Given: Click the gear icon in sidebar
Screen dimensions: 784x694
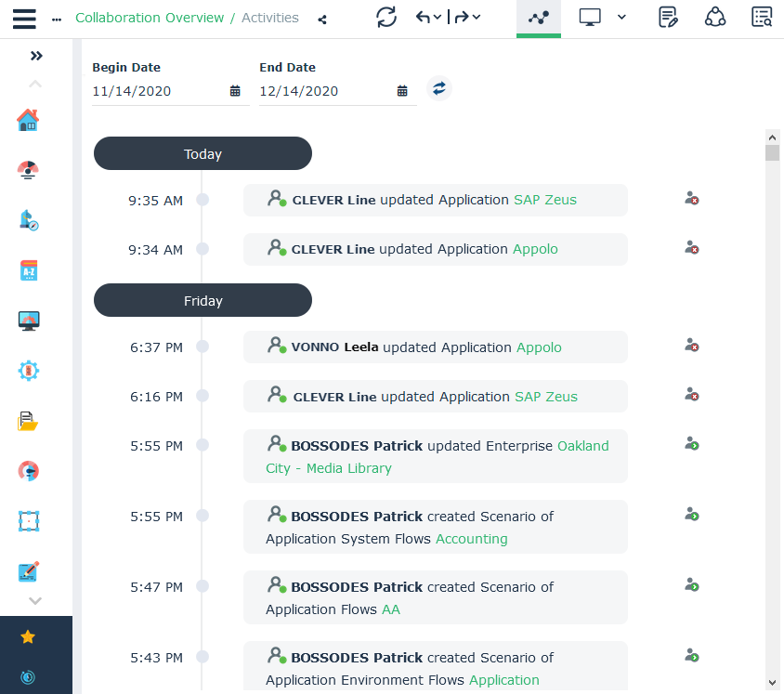Looking at the screenshot, I should coord(28,371).
